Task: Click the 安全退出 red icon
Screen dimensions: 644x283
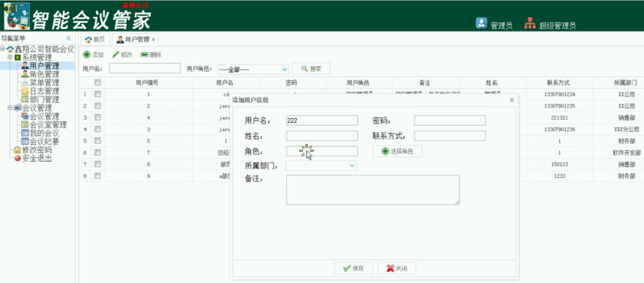Action: (18, 158)
